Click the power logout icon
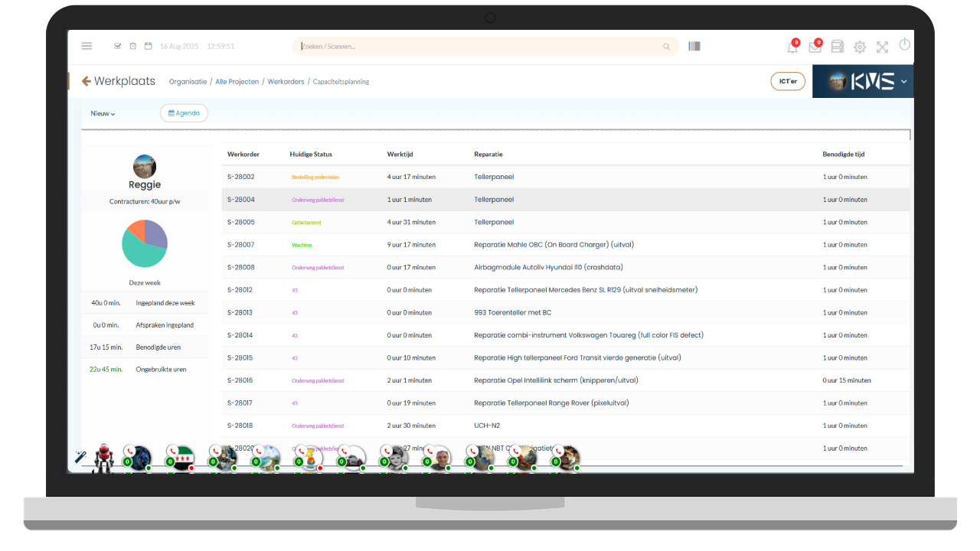Screen dimensions: 980x551 coord(905,44)
